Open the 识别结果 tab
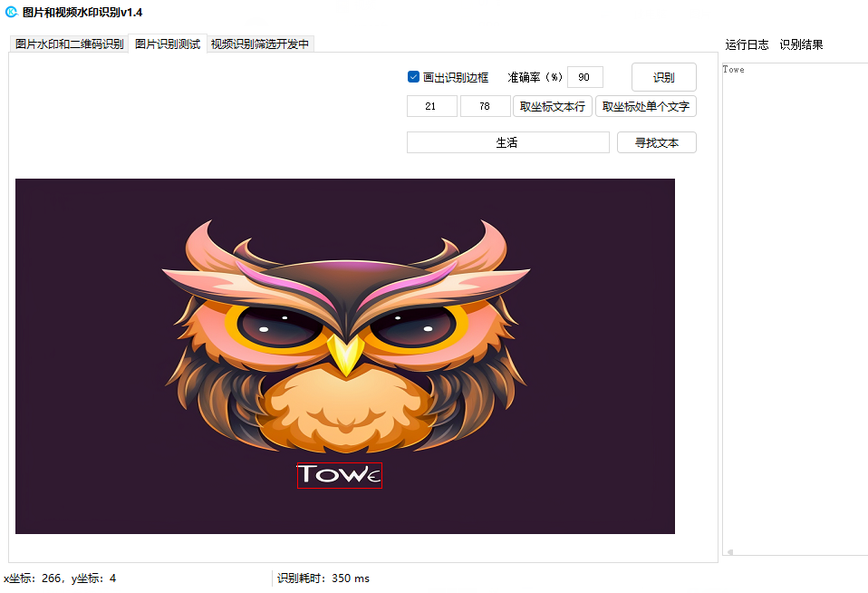The width and height of the screenshot is (868, 593). coord(801,45)
